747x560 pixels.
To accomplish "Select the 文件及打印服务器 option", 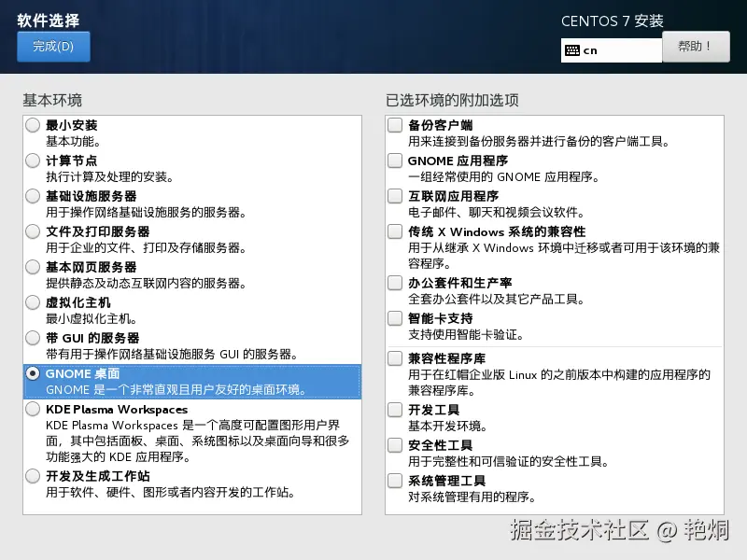I will pos(31,231).
